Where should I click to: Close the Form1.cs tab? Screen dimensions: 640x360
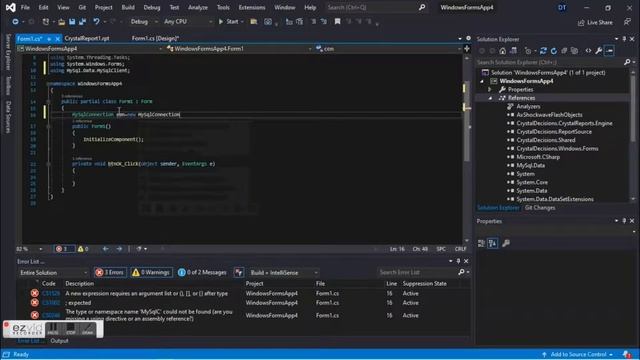pos(58,39)
